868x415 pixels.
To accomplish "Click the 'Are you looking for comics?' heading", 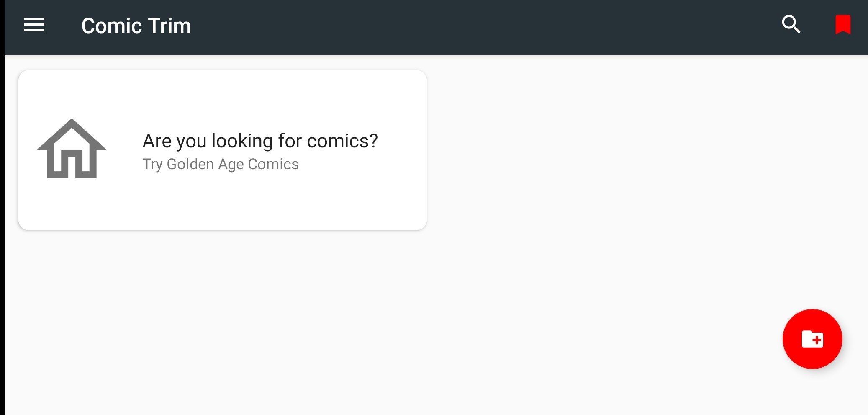I will pos(260,141).
